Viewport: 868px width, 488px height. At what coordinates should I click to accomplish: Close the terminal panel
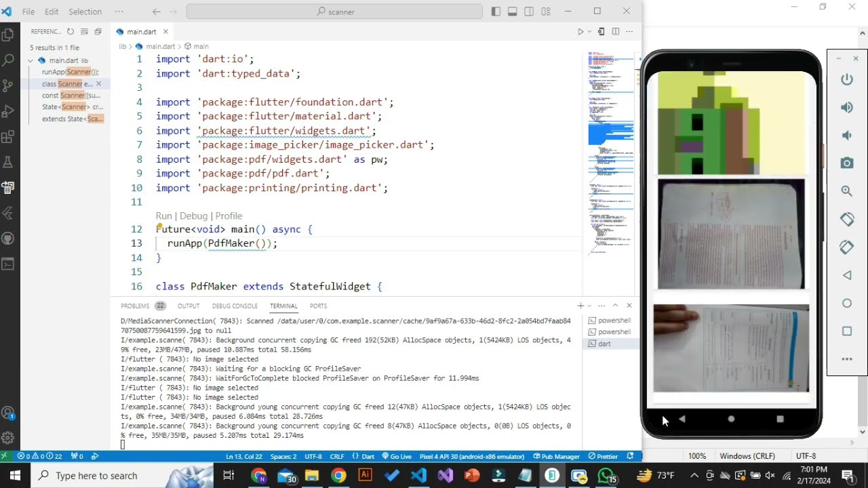point(629,306)
